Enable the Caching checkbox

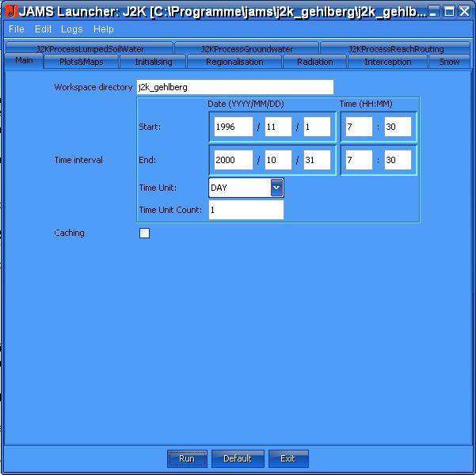point(144,233)
